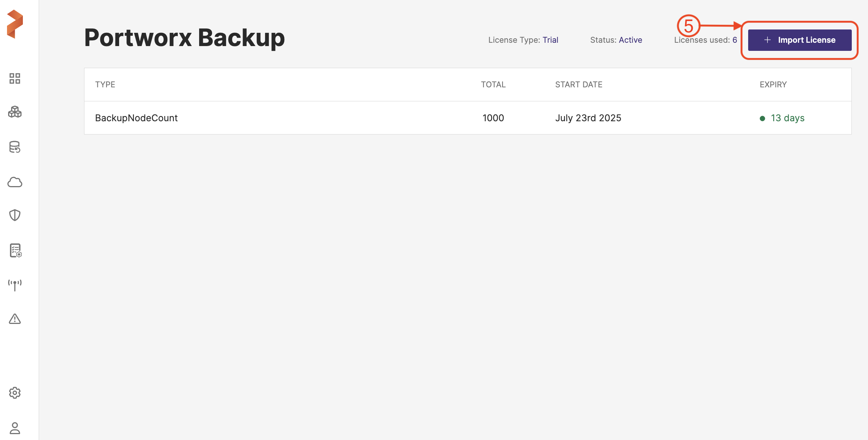Click the START DATE column header
This screenshot has width=868, height=440.
579,84
